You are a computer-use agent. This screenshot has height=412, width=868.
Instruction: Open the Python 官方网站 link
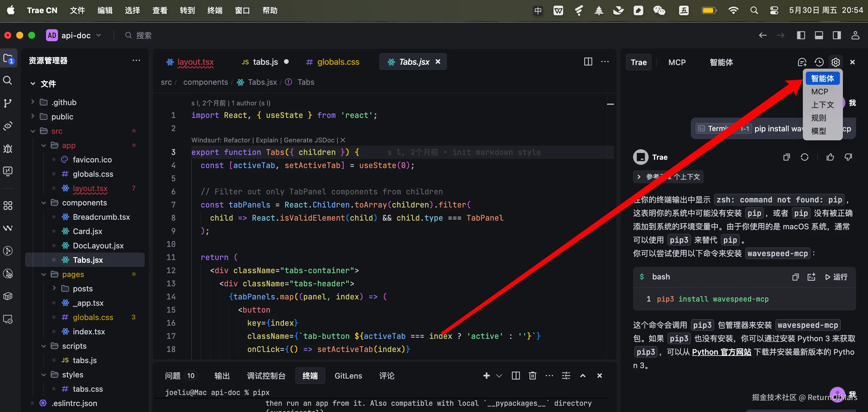pos(722,352)
